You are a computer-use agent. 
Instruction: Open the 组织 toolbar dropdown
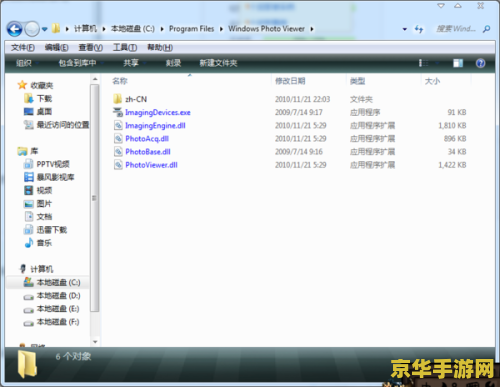[27, 63]
